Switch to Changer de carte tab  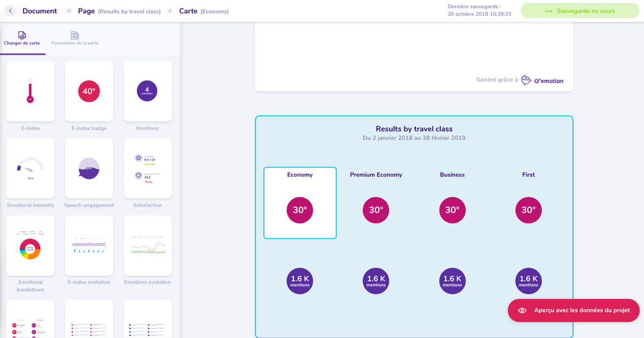[x=22, y=38]
